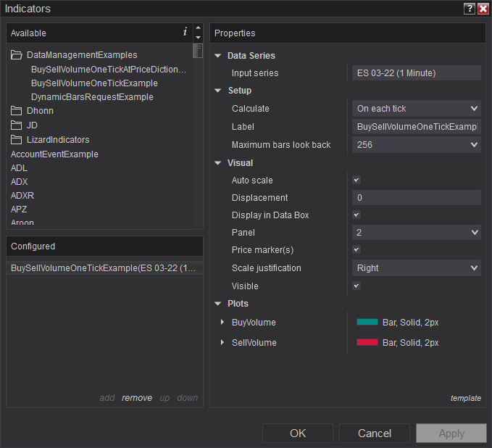
Task: Click the OK button
Action: [x=298, y=434]
